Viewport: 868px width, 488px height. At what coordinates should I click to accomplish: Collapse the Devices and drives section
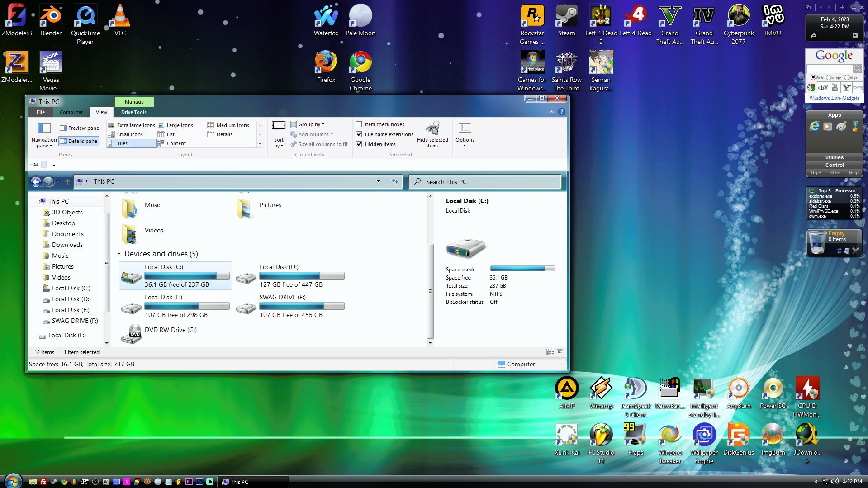point(119,253)
